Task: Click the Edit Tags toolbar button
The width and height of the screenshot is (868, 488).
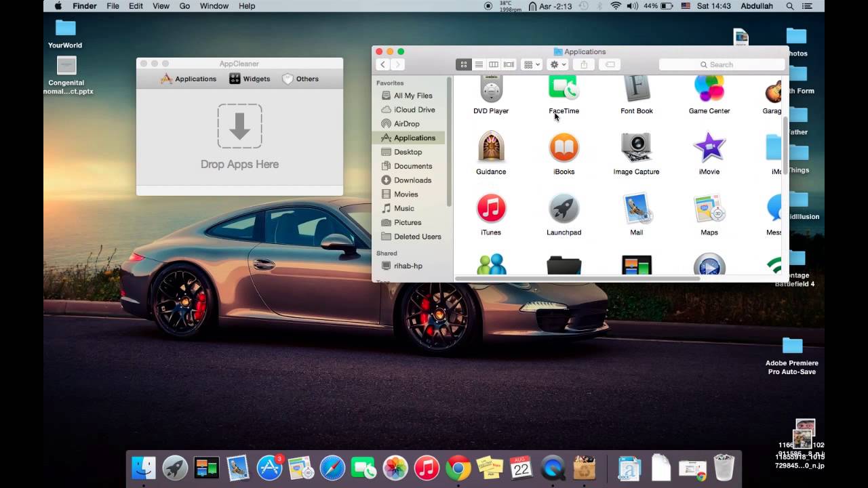Action: (x=610, y=64)
